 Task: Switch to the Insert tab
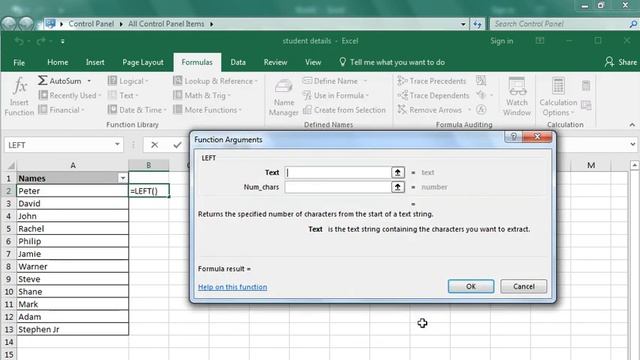pyautogui.click(x=95, y=62)
